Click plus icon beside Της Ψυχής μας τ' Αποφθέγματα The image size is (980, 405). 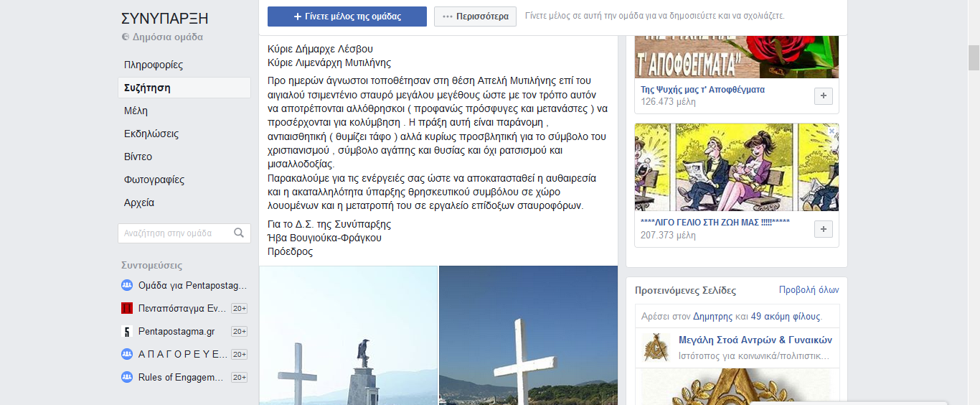point(824,96)
